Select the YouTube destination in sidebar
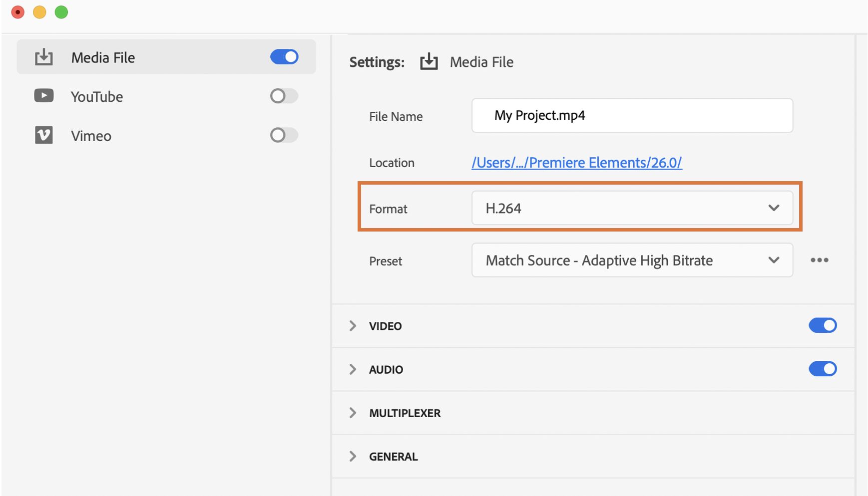Image resolution: width=868 pixels, height=496 pixels. click(97, 97)
